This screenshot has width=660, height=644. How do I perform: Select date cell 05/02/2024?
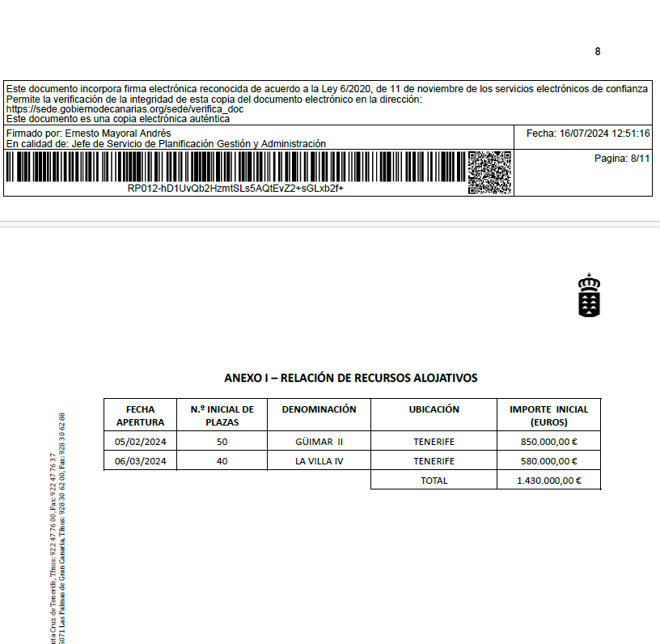tap(140, 442)
